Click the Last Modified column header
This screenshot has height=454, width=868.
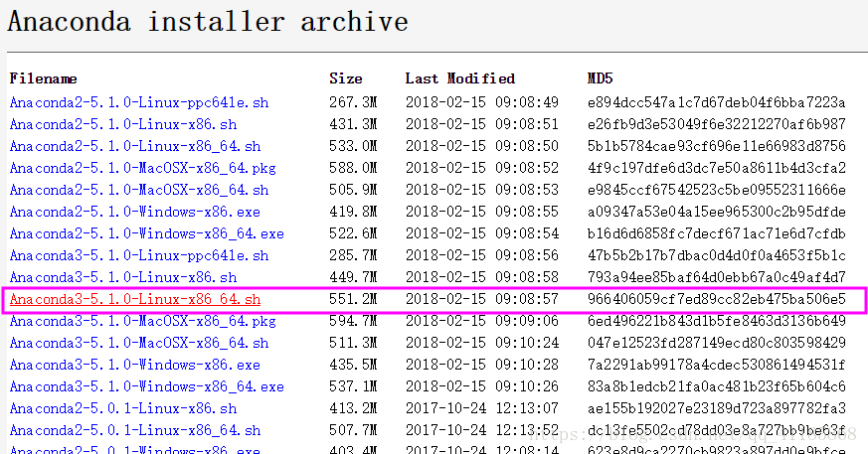pyautogui.click(x=460, y=78)
